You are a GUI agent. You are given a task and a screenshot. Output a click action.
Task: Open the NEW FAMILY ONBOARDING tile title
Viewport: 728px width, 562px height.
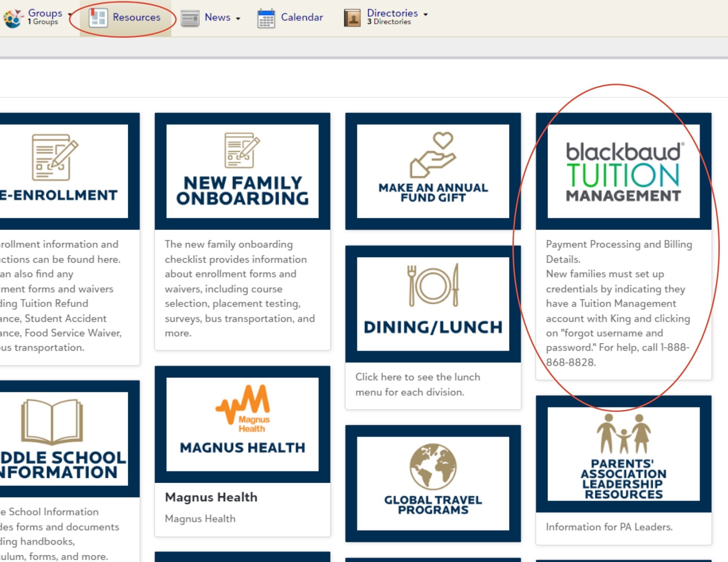point(243,191)
